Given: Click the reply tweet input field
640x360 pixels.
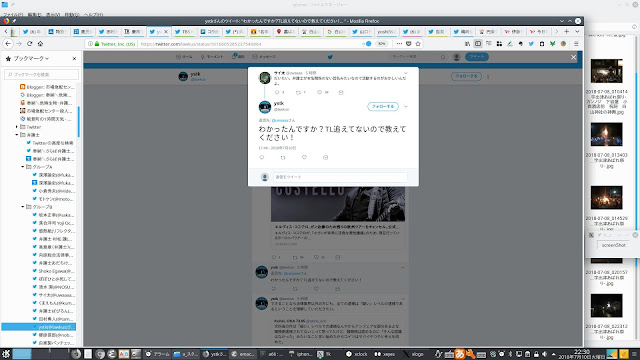Looking at the screenshot, I should pyautogui.click(x=340, y=177).
